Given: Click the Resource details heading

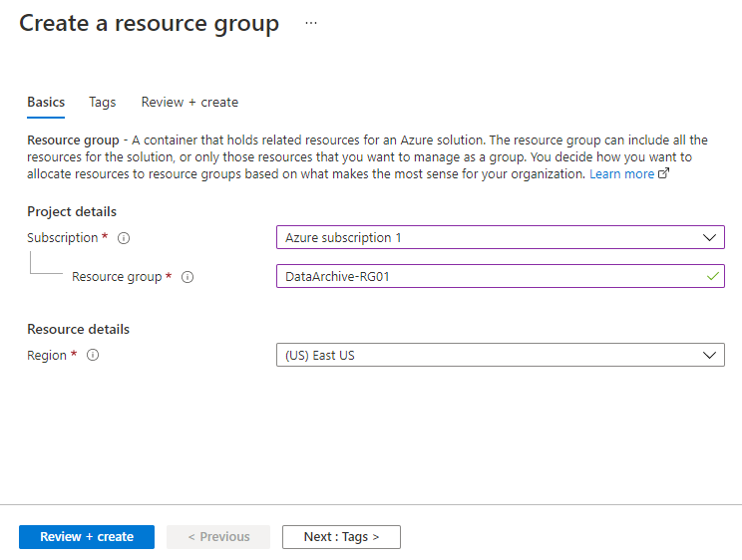Looking at the screenshot, I should tap(78, 329).
